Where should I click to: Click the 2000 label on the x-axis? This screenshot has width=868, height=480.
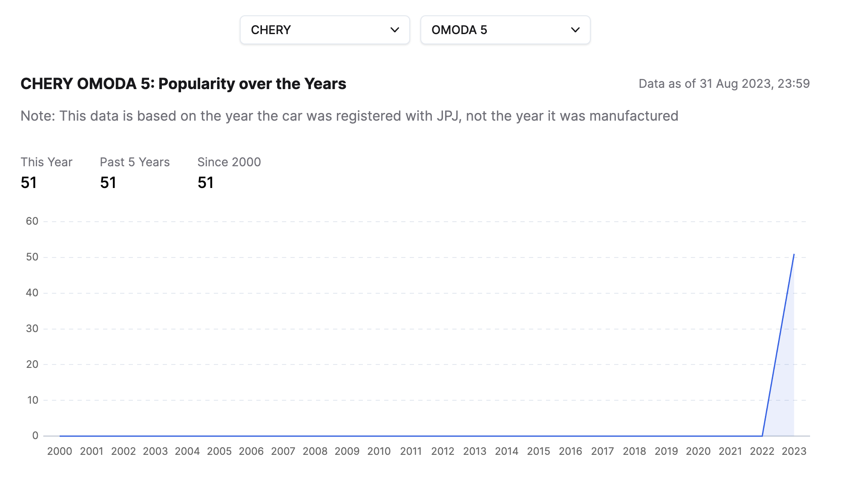click(x=60, y=451)
